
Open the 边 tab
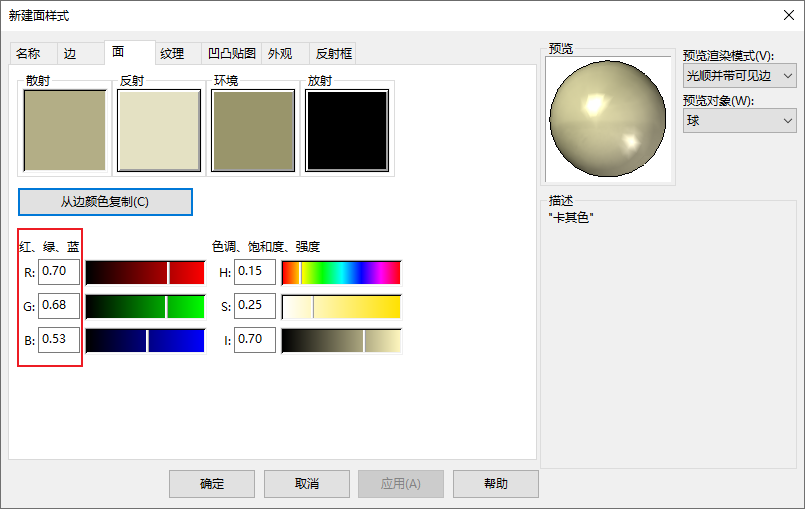[81, 53]
